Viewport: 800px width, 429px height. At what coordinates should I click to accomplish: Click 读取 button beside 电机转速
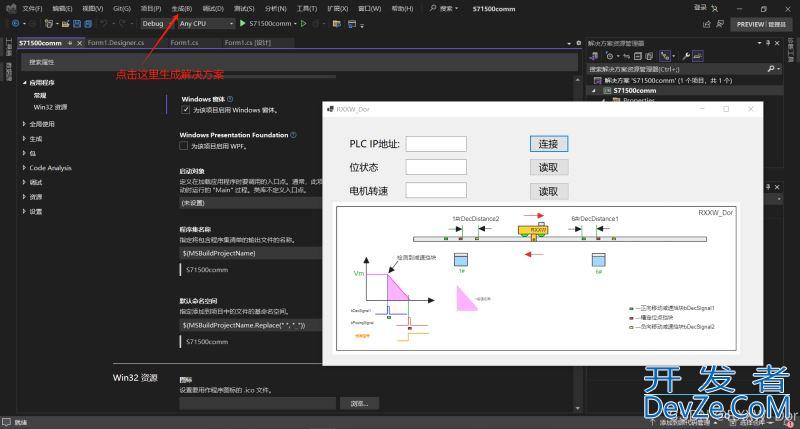(x=548, y=191)
